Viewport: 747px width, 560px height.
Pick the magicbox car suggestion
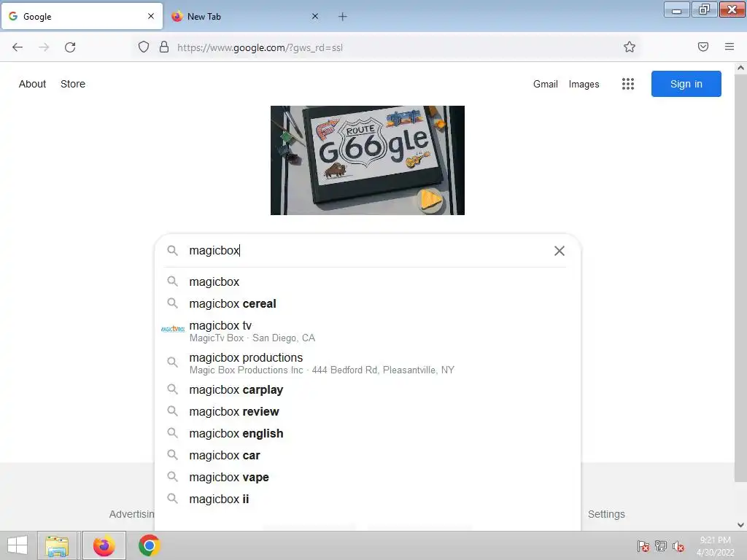[x=368, y=456]
